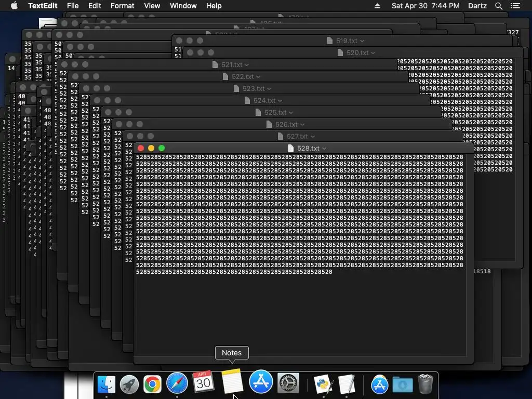Open the View menu
This screenshot has height=399, width=532.
152,6
